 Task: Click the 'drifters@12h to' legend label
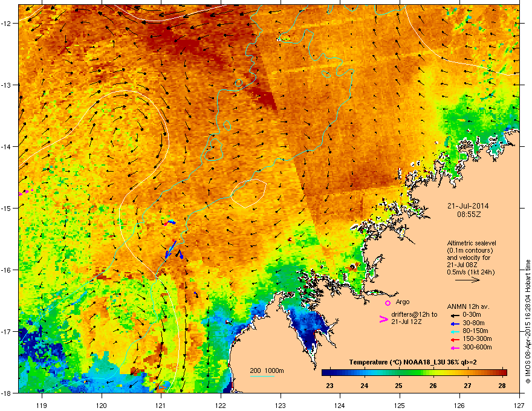414,314
